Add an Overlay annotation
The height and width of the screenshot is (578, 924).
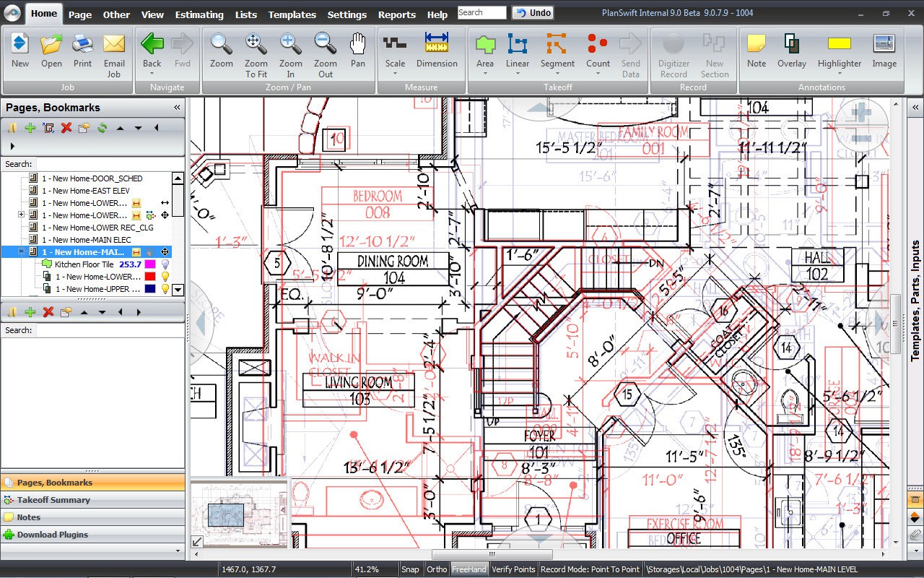click(x=791, y=51)
